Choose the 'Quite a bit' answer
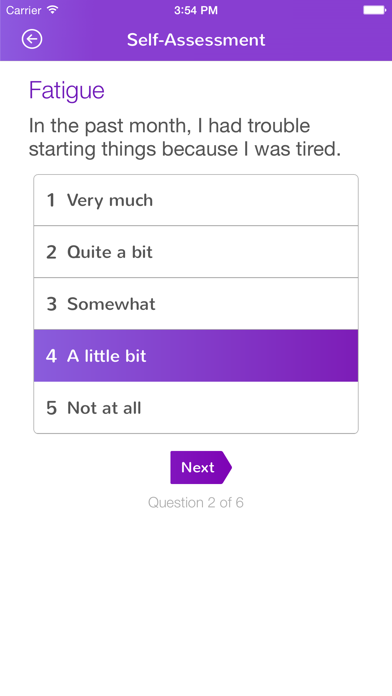The width and height of the screenshot is (392, 696). [196, 252]
